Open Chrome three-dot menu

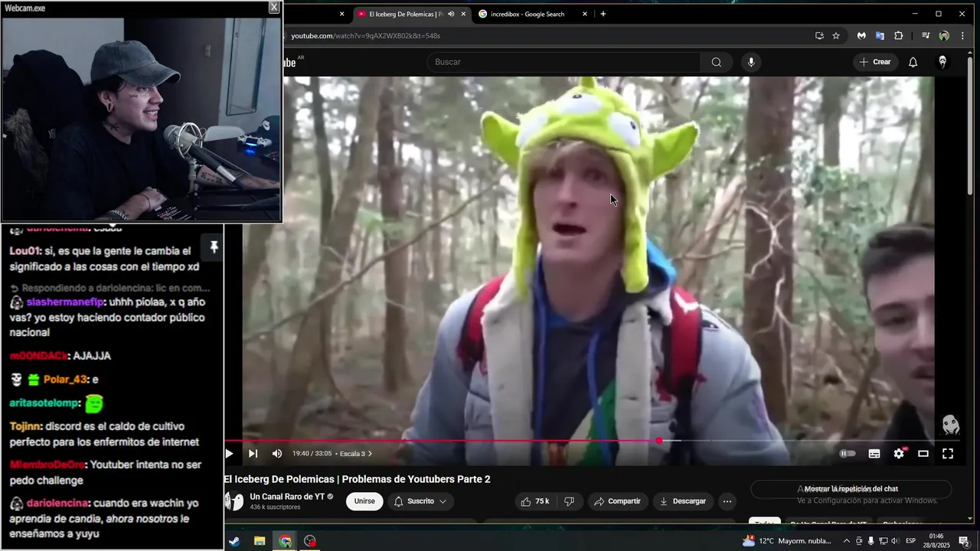pos(962,36)
